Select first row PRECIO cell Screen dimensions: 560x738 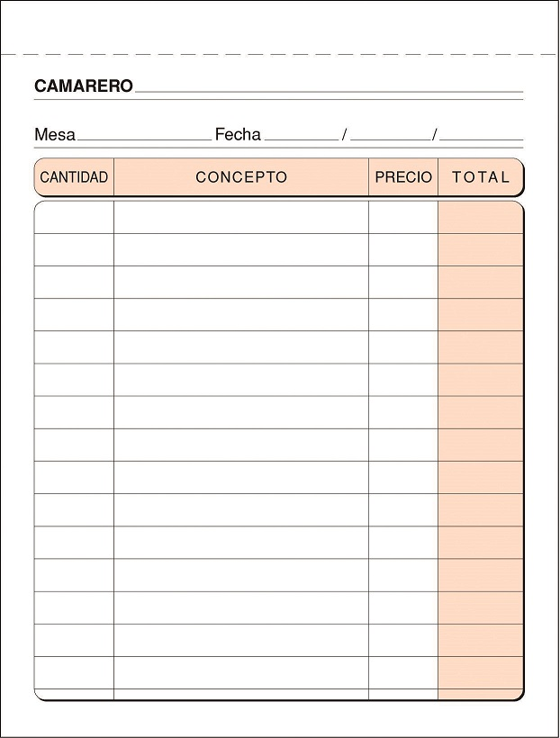403,218
